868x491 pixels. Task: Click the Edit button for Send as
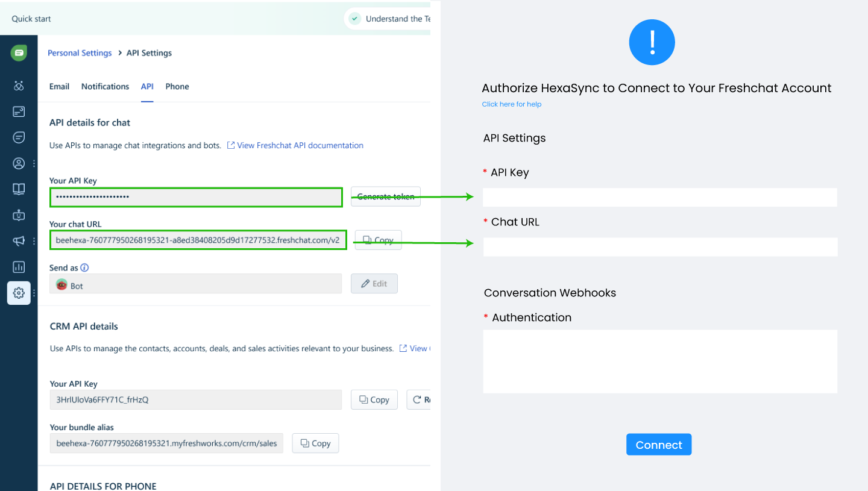click(x=374, y=284)
